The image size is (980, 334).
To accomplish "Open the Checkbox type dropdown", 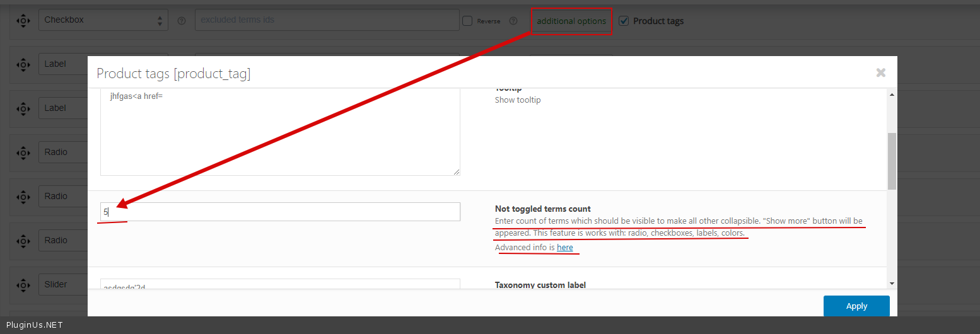I will (x=103, y=20).
